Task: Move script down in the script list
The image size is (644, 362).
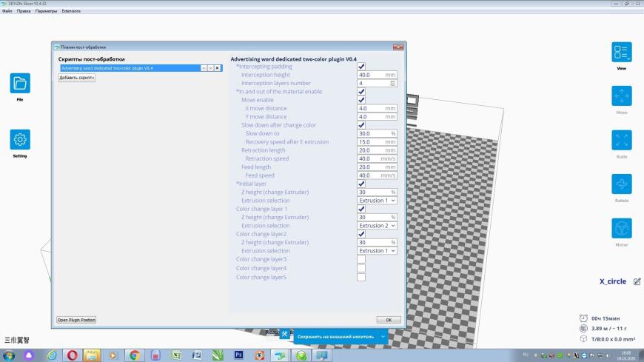Action: click(210, 68)
